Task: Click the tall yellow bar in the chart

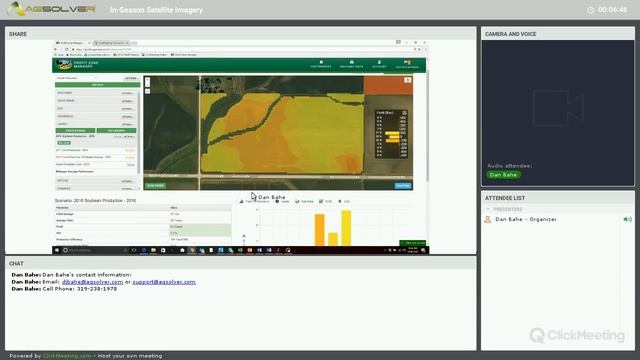Action: click(x=346, y=228)
